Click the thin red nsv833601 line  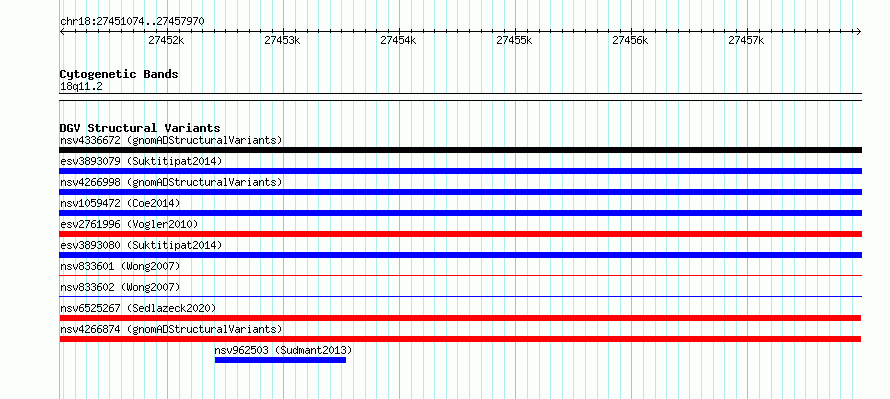[x=460, y=275]
